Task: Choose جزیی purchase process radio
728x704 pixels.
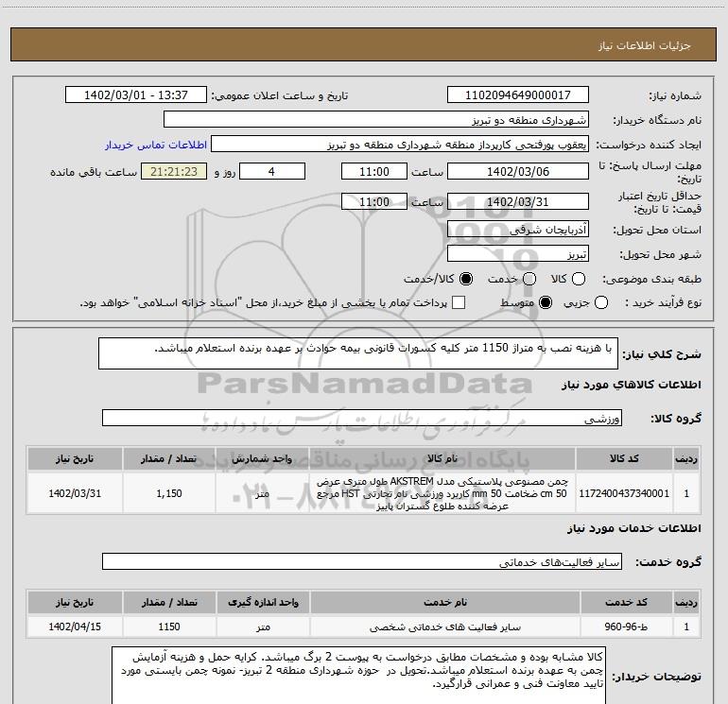Action: pos(601,303)
